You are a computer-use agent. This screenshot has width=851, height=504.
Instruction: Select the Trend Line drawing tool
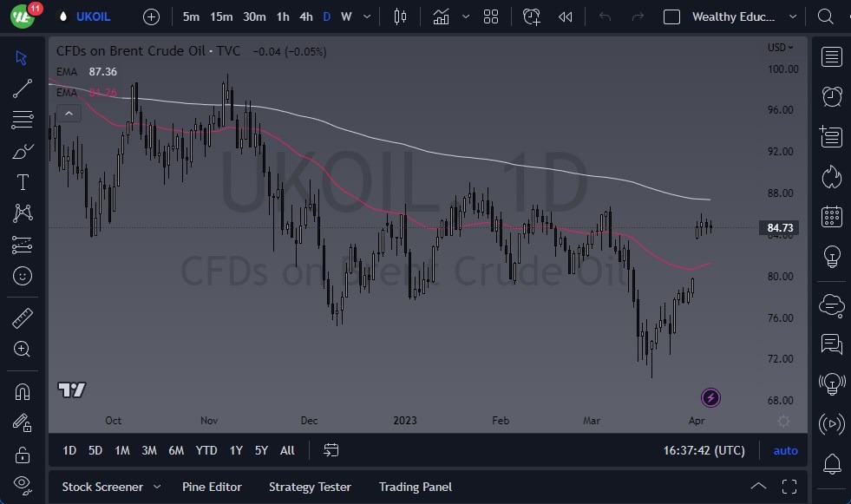23,88
